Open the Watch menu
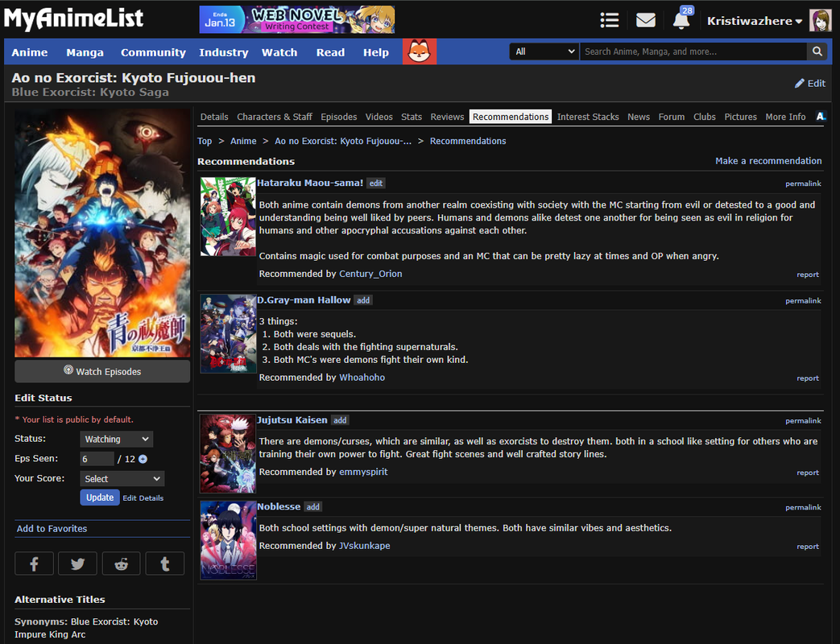The image size is (840, 644). point(279,52)
